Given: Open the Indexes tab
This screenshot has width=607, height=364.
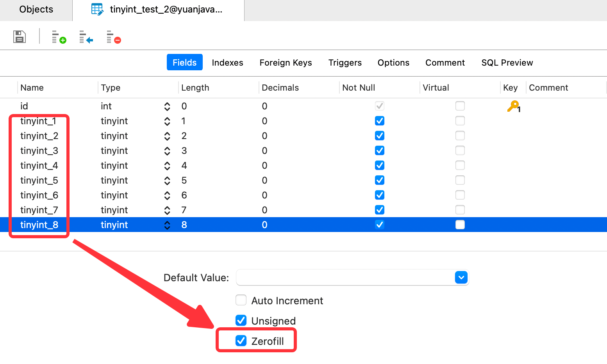Looking at the screenshot, I should tap(227, 62).
